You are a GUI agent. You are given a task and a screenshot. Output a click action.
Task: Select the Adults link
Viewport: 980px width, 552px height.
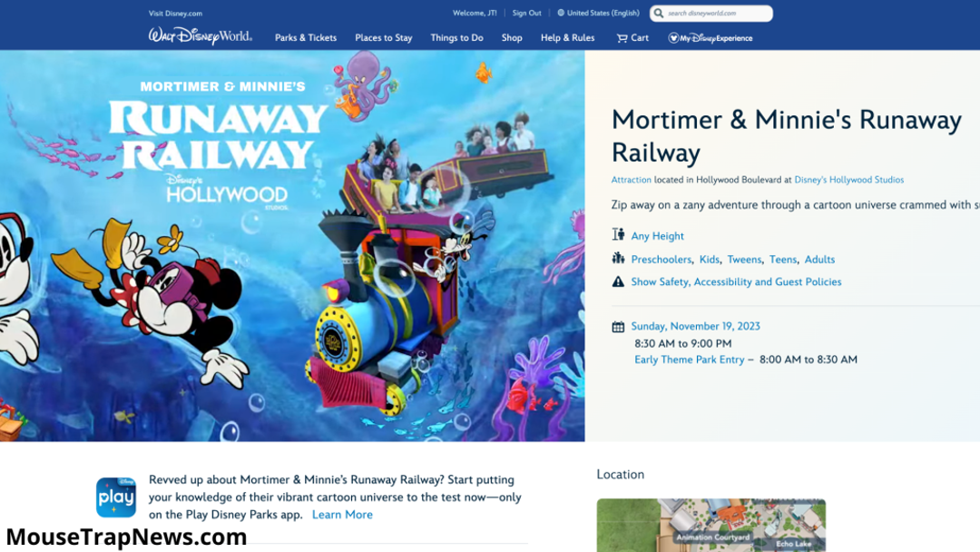pyautogui.click(x=819, y=260)
